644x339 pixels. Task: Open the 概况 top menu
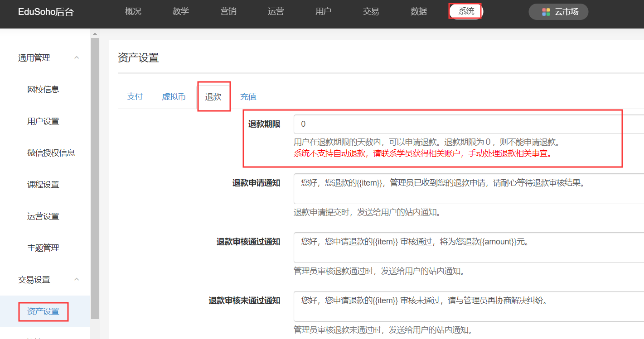pyautogui.click(x=133, y=11)
